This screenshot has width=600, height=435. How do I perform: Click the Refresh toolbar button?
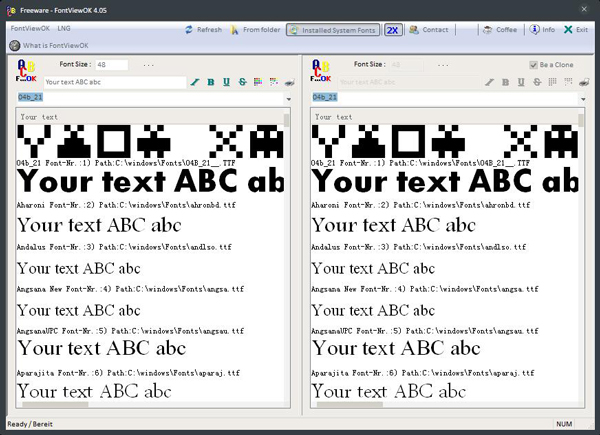coord(204,30)
